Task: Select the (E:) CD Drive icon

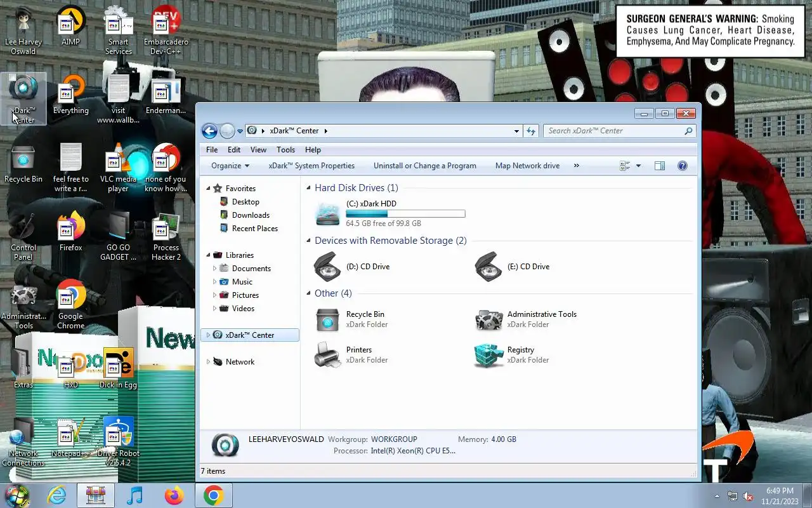Action: pyautogui.click(x=489, y=267)
